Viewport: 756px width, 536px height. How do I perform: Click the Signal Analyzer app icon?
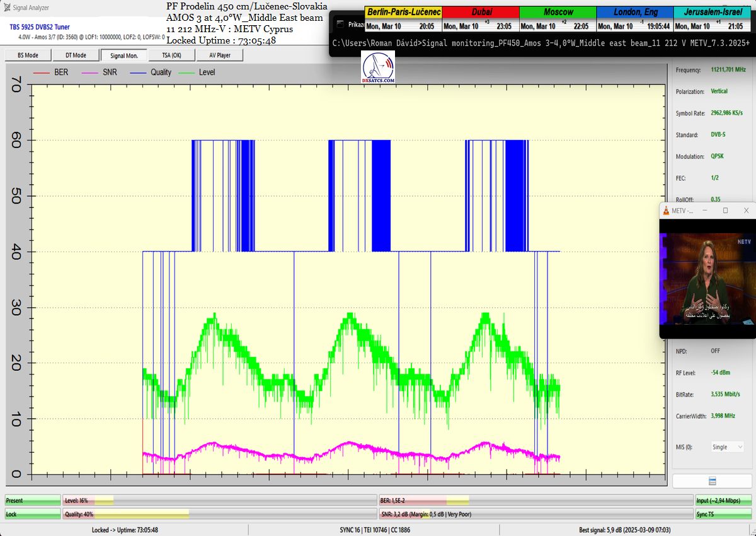point(7,8)
